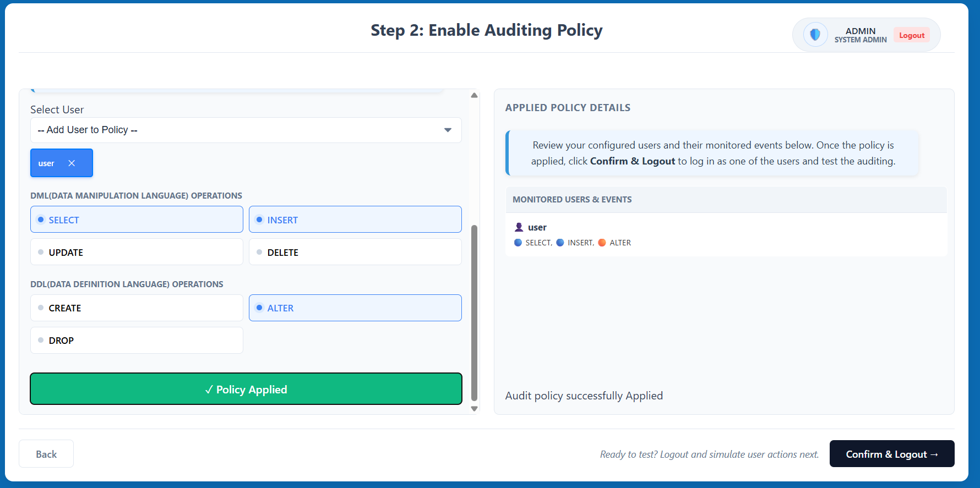The height and width of the screenshot is (488, 980).
Task: Click scroll down arrow in policy panel
Action: [x=474, y=409]
